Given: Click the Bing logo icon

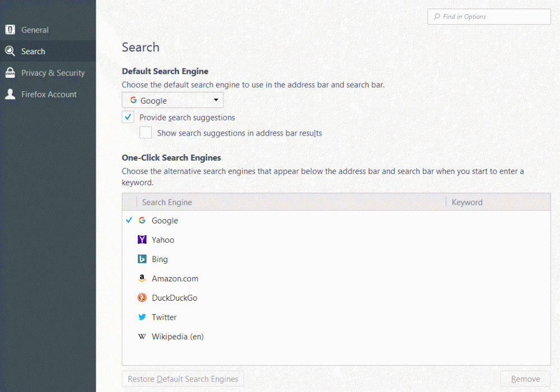Looking at the screenshot, I should [x=142, y=259].
